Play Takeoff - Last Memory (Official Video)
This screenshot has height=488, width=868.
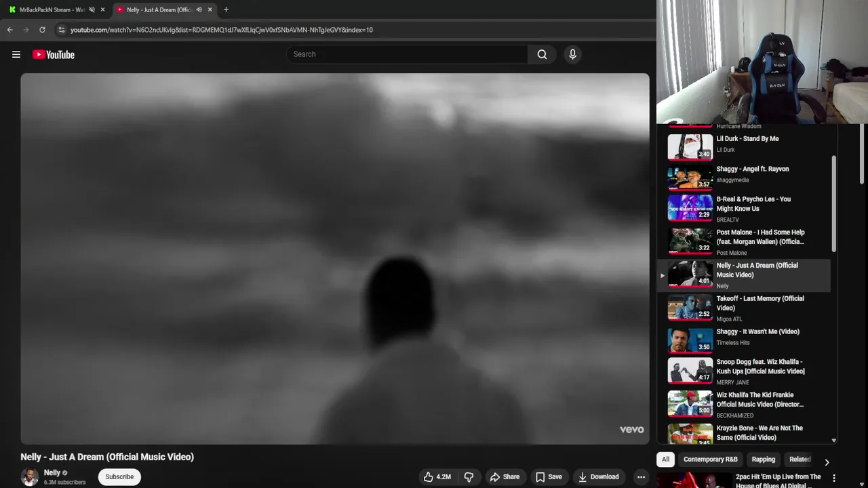760,303
